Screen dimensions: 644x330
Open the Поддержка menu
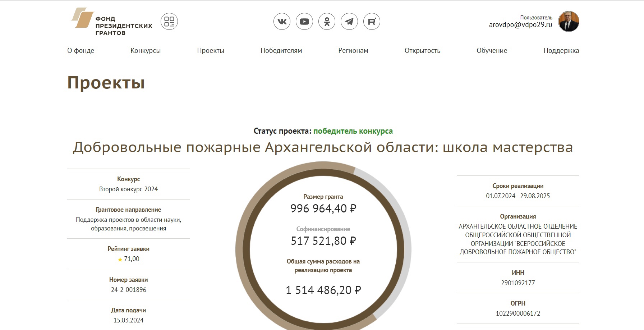(x=561, y=51)
